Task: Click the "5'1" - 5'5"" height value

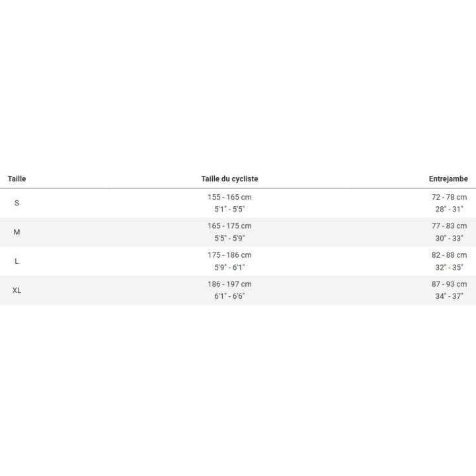Action: tap(229, 209)
